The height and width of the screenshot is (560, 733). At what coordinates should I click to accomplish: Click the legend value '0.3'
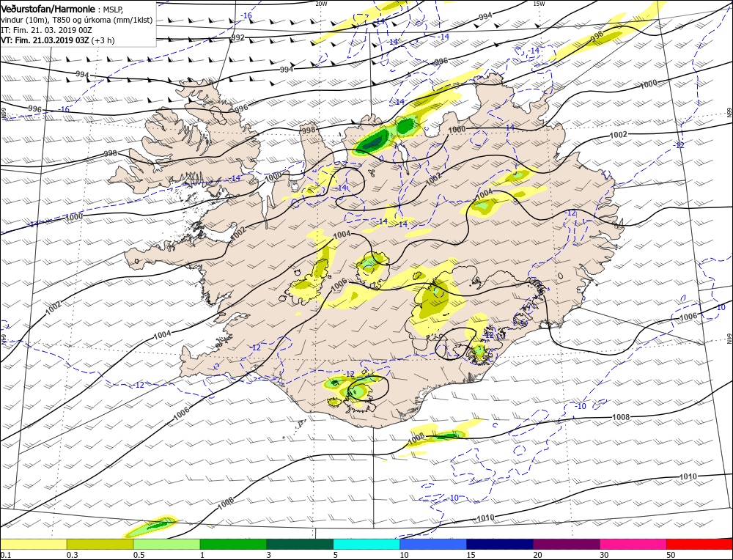click(72, 555)
